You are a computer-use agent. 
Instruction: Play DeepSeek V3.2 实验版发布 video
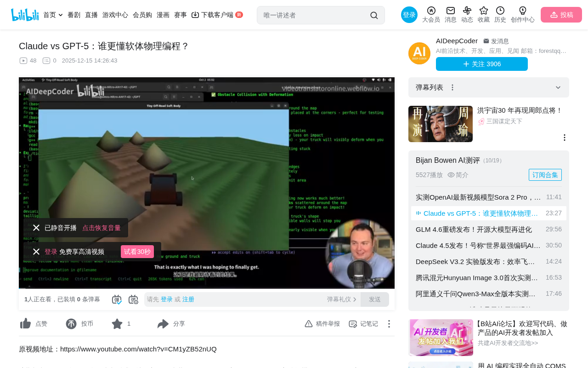coord(489,261)
